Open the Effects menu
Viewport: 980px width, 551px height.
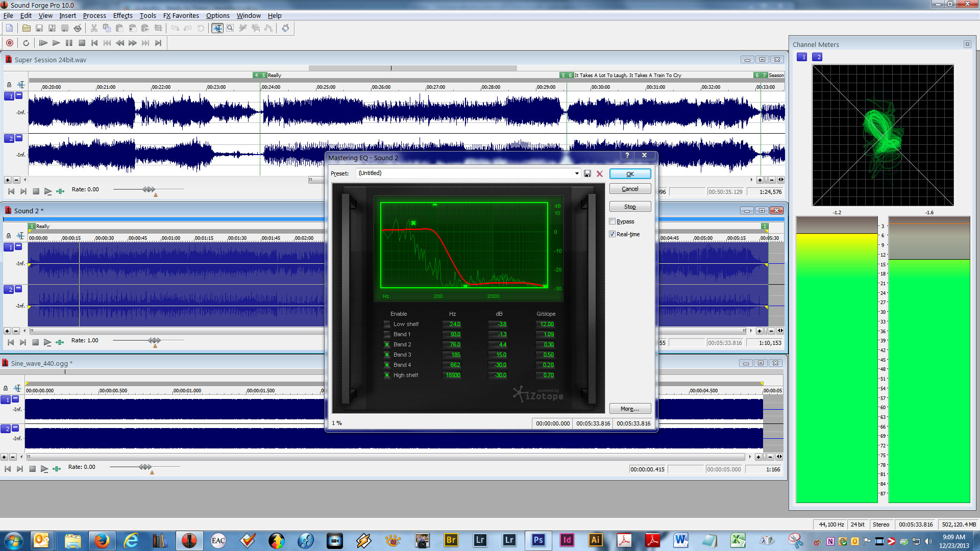coord(122,16)
